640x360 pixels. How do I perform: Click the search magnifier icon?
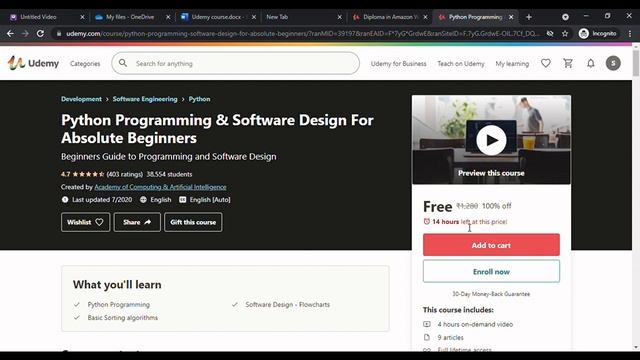point(123,63)
